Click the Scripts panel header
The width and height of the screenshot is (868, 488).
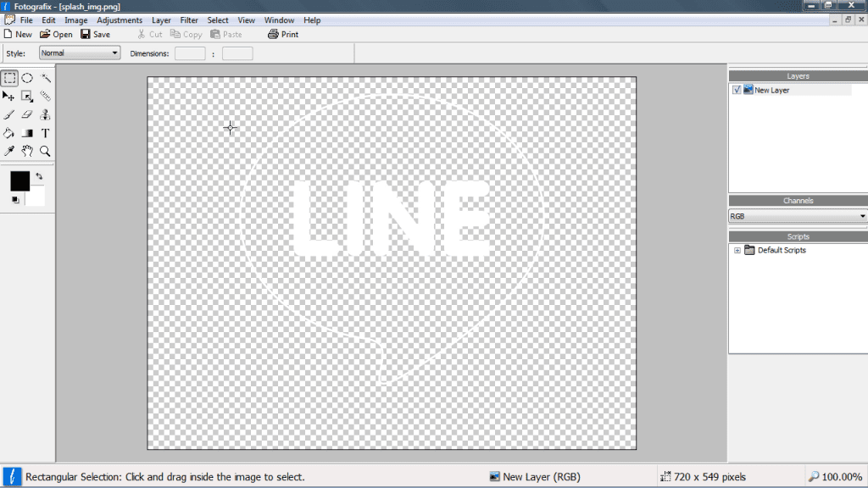[798, 236]
